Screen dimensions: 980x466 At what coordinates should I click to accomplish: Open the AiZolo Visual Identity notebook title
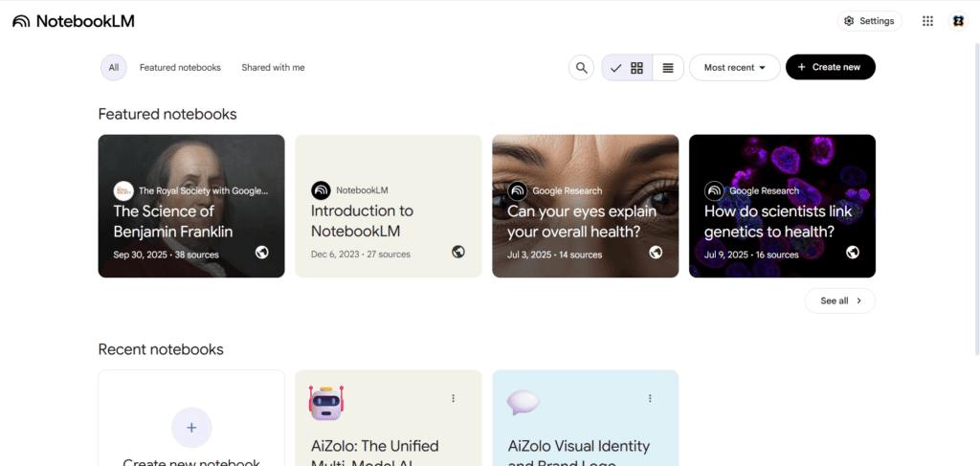pos(579,455)
